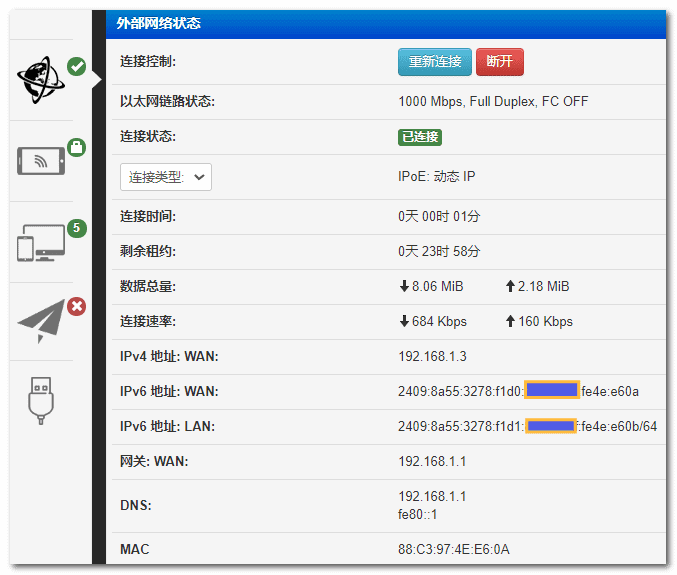Click the green checkmark badge on globe
The image size is (677, 575).
(x=76, y=66)
